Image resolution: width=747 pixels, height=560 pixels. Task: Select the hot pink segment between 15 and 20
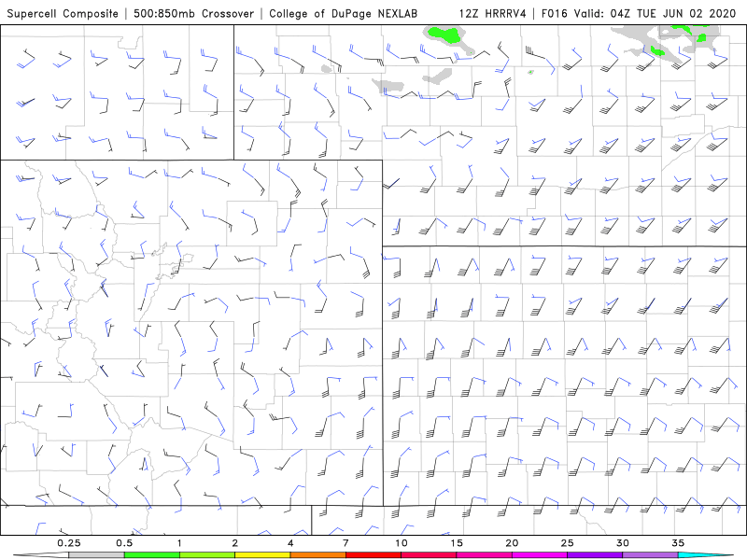[484, 555]
